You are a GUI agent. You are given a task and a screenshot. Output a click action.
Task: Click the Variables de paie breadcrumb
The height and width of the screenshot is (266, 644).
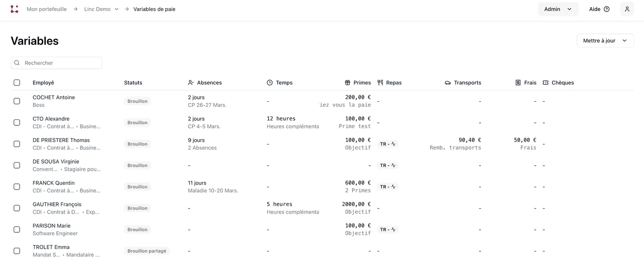(x=154, y=9)
